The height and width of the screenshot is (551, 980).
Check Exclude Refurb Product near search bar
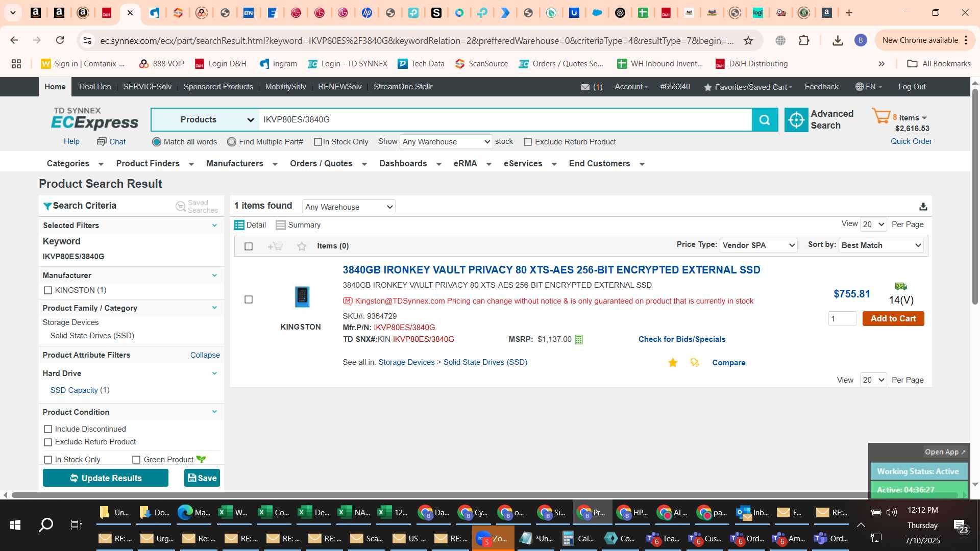(528, 142)
